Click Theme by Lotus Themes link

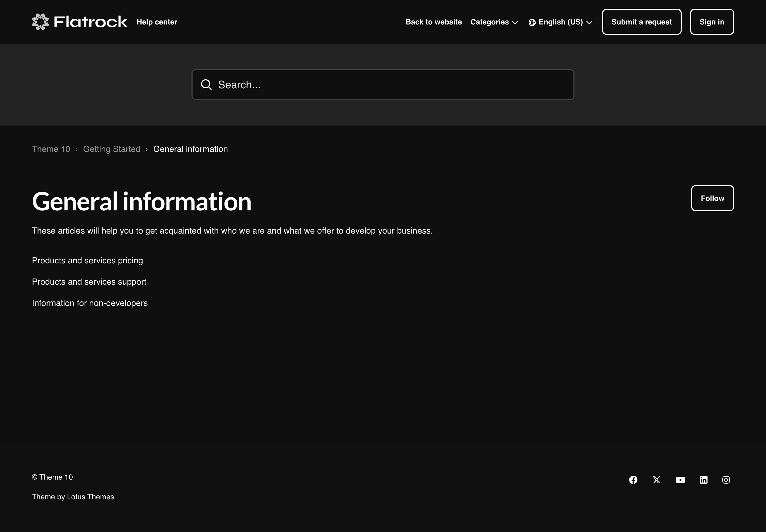point(73,497)
